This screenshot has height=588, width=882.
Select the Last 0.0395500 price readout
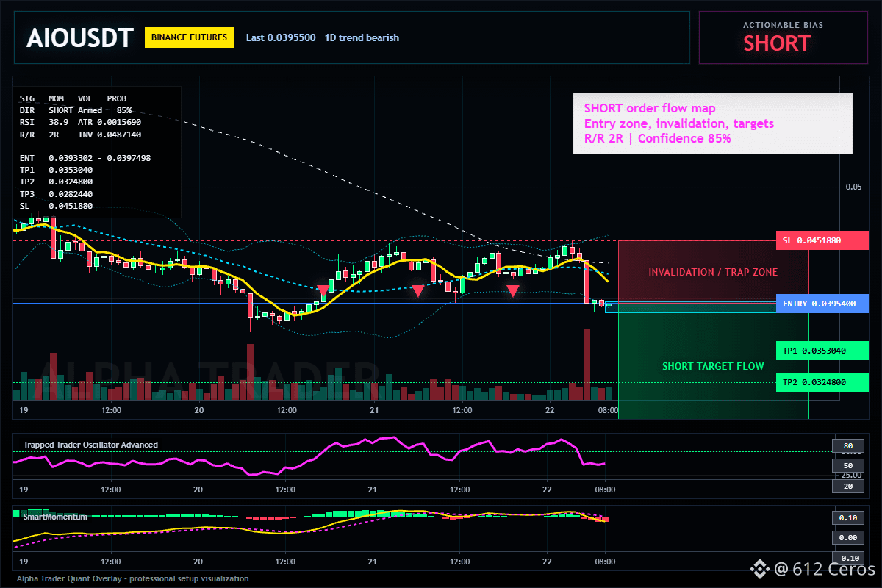tap(281, 37)
